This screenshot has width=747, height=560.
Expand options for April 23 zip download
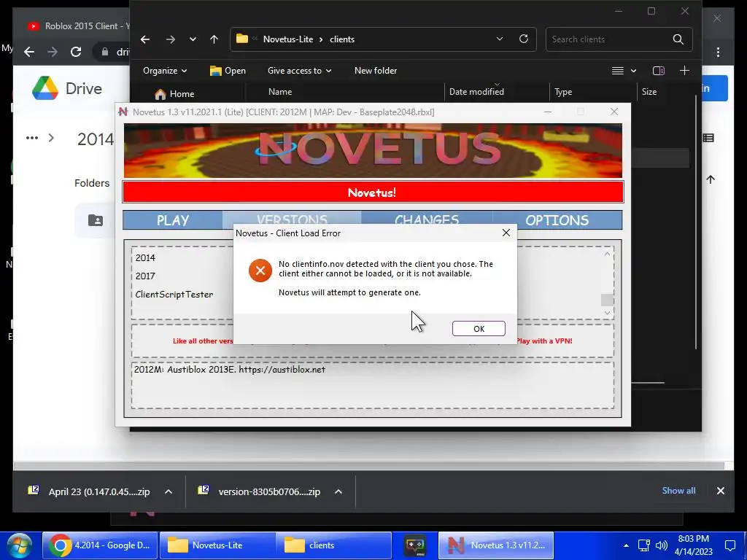[169, 491]
